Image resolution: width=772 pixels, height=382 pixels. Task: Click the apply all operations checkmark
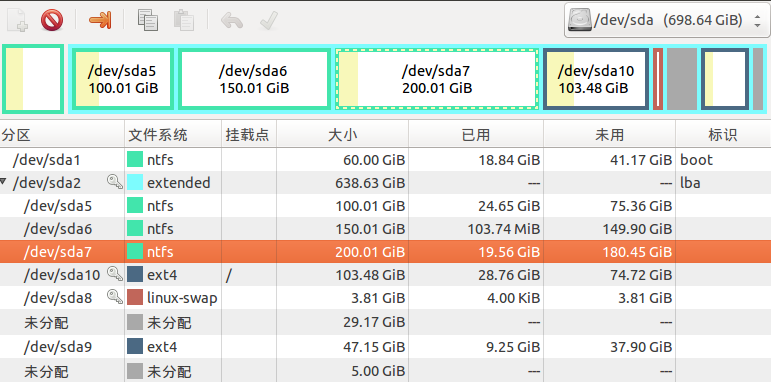[x=269, y=21]
